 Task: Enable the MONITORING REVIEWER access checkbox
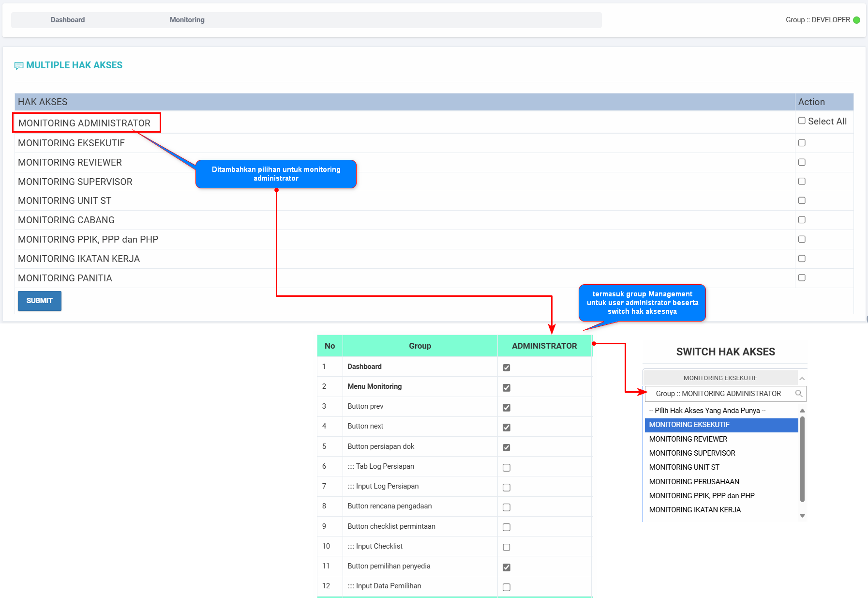tap(802, 162)
